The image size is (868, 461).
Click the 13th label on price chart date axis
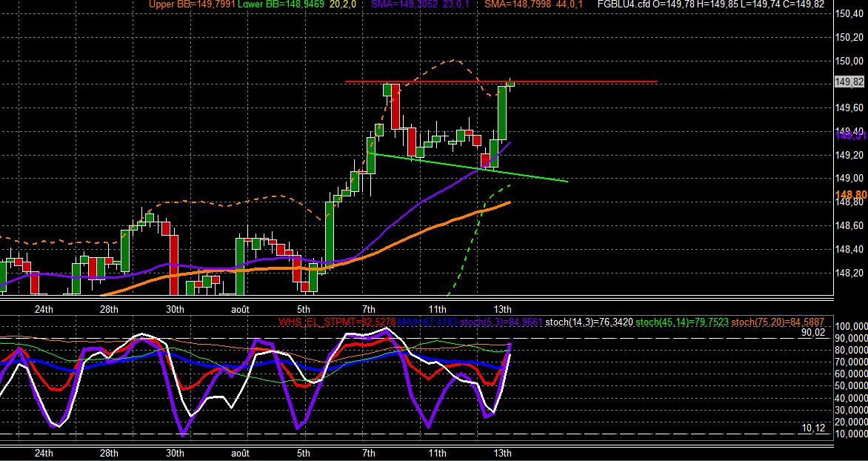point(502,309)
